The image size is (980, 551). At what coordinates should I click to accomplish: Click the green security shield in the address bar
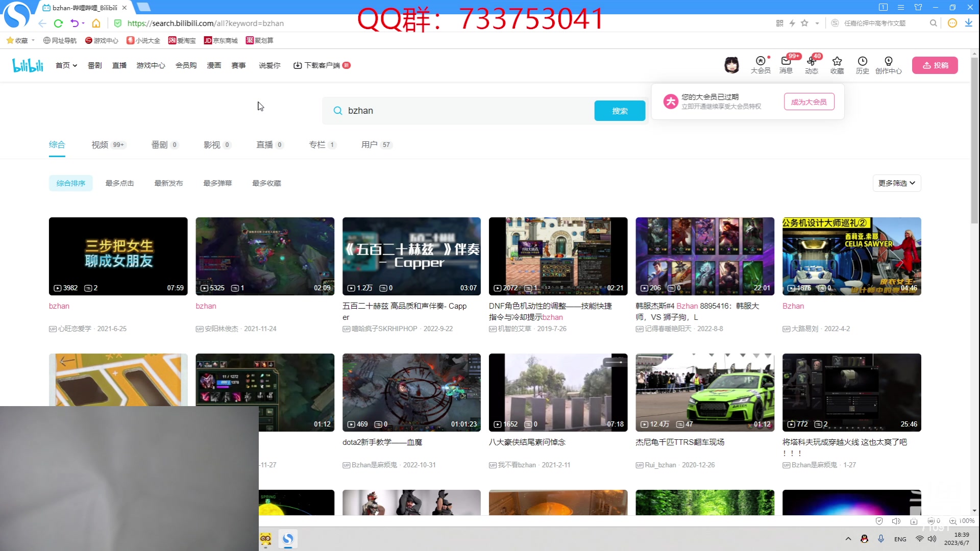pos(118,23)
